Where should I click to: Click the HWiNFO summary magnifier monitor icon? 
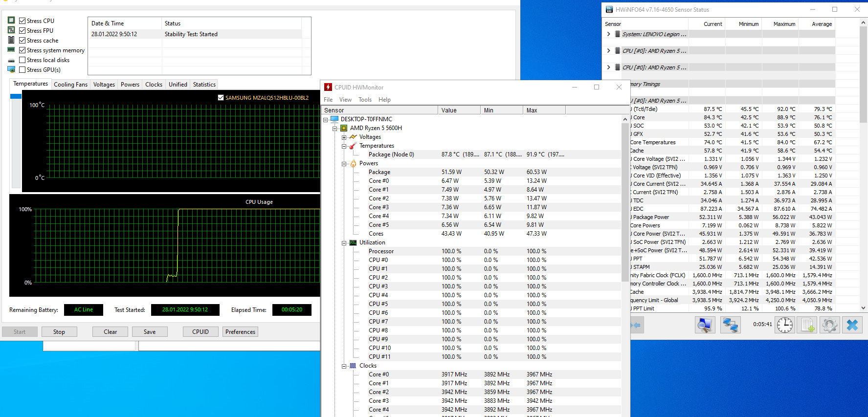point(705,325)
